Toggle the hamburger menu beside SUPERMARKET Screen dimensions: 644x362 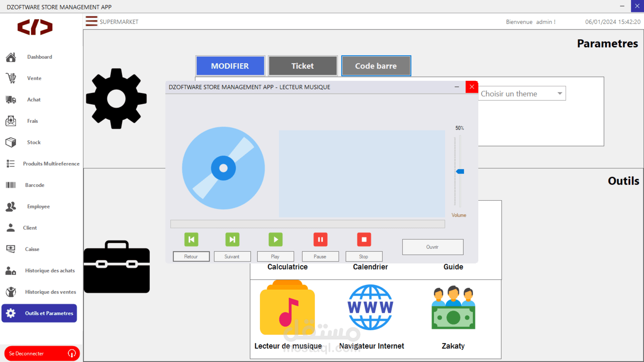pyautogui.click(x=91, y=21)
